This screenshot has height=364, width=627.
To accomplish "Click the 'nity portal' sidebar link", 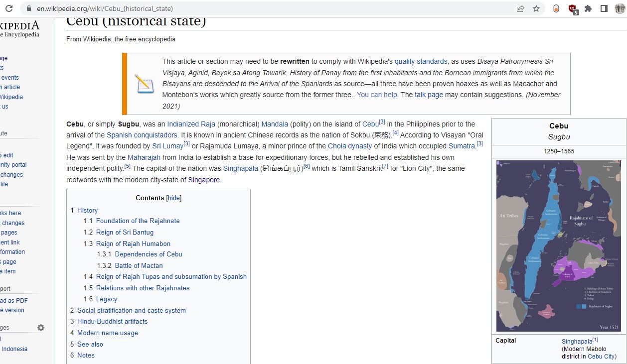I will pyautogui.click(x=13, y=165).
